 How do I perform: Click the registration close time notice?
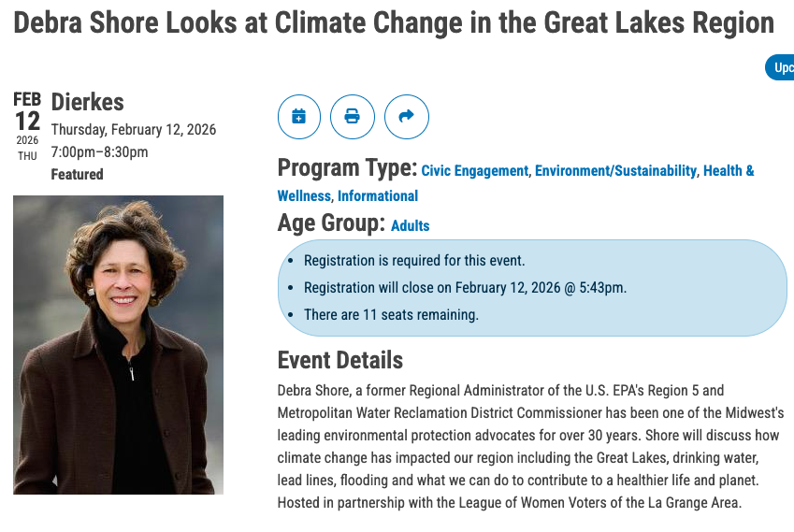[x=465, y=288]
